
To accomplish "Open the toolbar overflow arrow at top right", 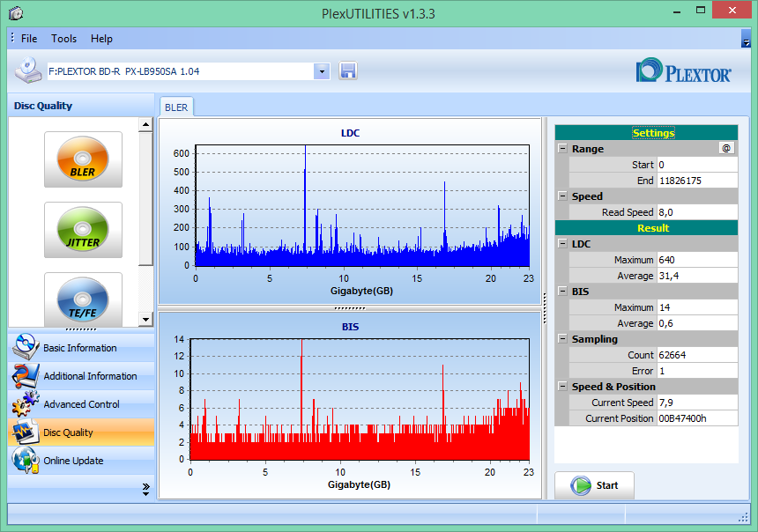I will coord(746,40).
